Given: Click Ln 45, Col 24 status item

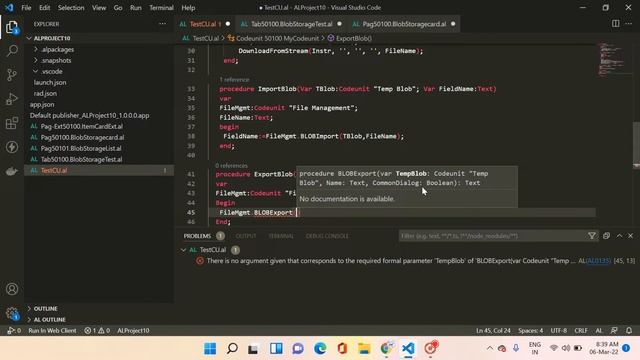Looking at the screenshot, I should point(493,330).
